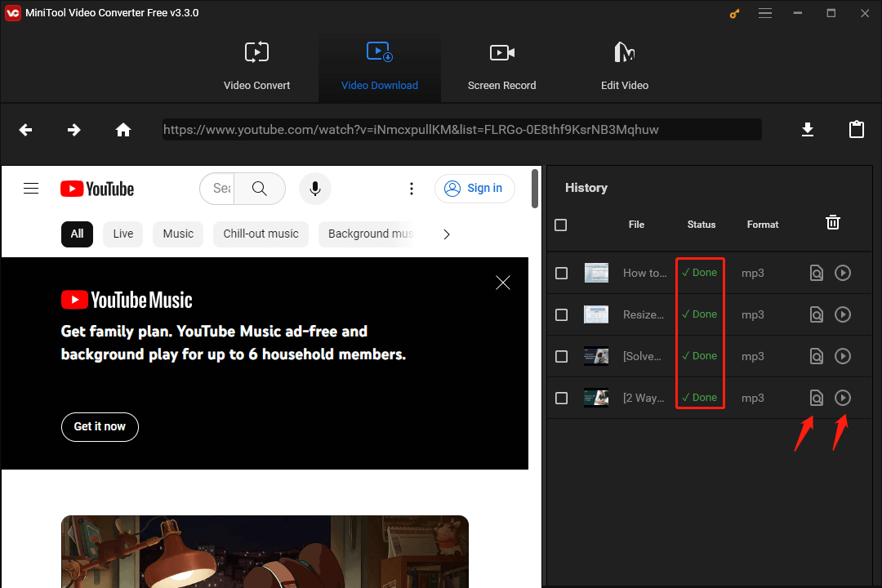The height and width of the screenshot is (588, 882).
Task: Play the 'How to...' downloaded file
Action: (x=843, y=273)
